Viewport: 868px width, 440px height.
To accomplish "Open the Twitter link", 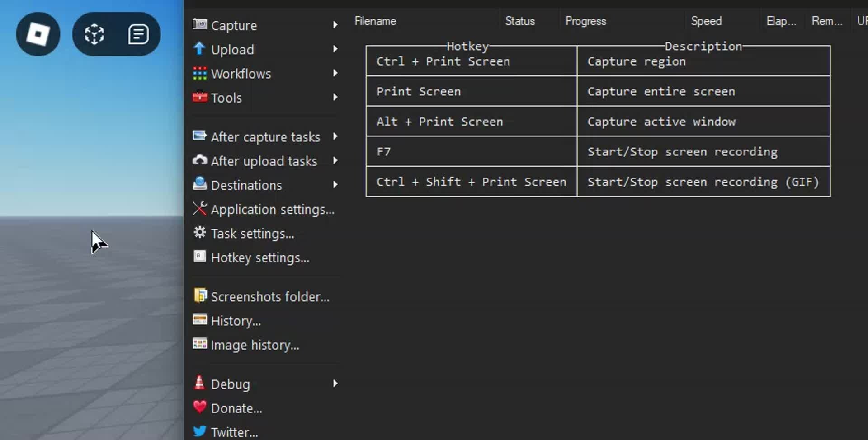I will [x=232, y=431].
